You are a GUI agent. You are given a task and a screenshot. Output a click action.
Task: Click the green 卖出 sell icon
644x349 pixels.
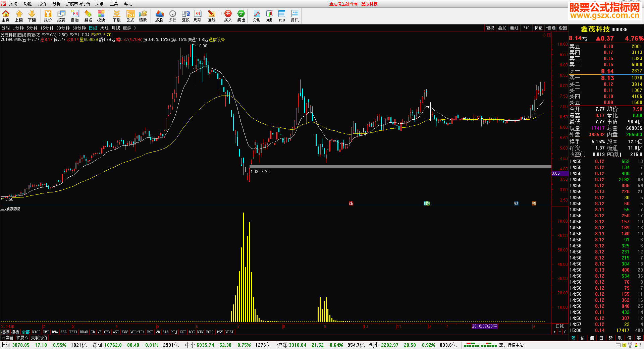241,16
